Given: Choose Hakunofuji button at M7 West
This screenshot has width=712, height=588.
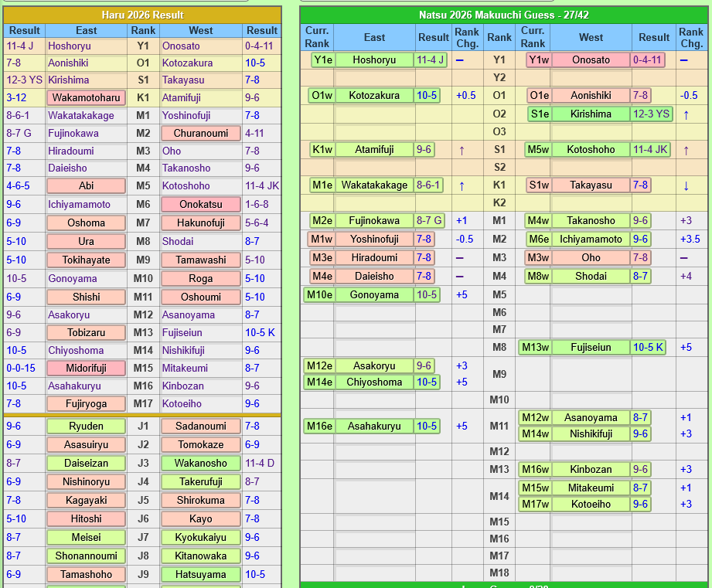Looking at the screenshot, I should pos(201,223).
